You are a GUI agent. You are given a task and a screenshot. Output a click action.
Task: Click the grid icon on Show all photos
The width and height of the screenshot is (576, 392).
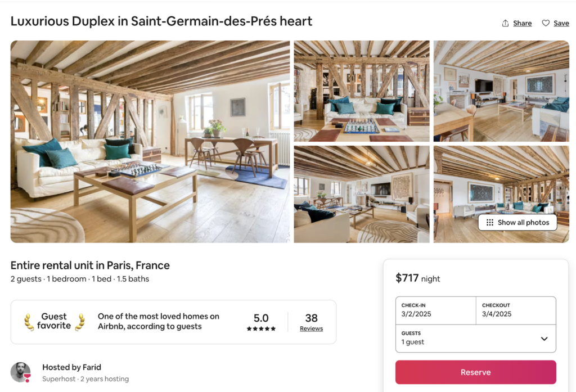[x=489, y=222]
